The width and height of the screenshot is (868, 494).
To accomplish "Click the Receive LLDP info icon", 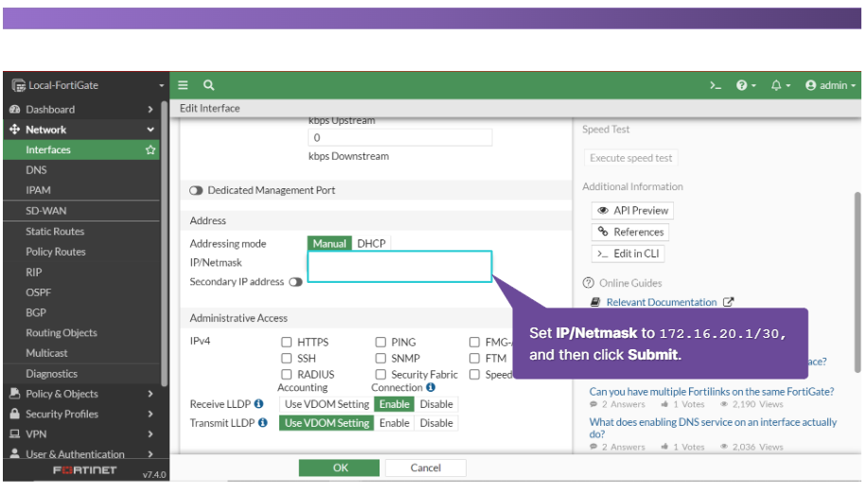I will coord(258,404).
